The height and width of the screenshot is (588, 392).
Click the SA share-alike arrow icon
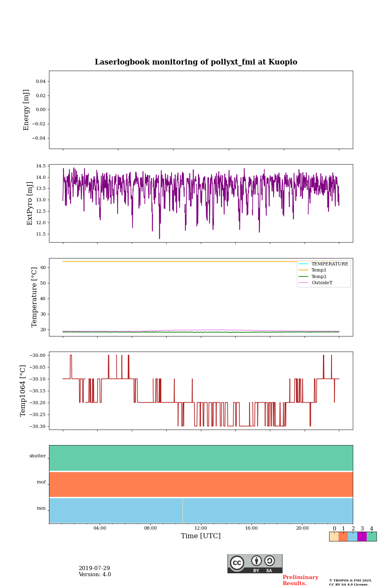tap(269, 561)
